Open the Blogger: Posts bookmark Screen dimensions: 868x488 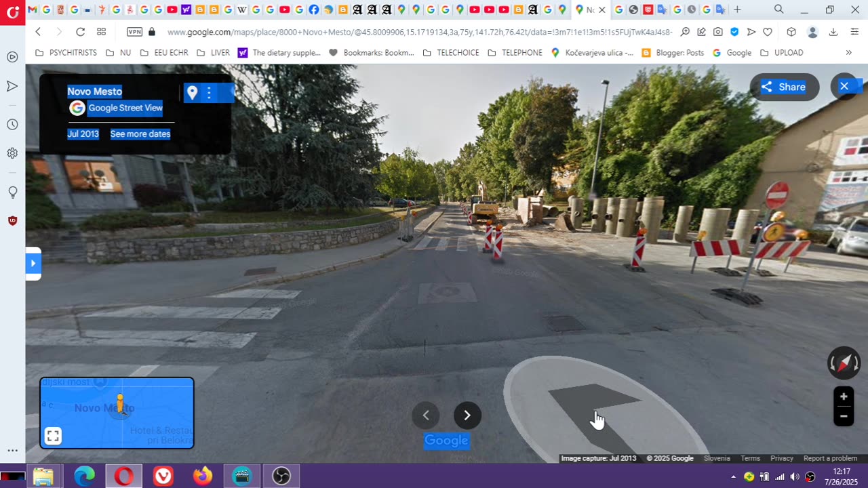[x=673, y=52]
